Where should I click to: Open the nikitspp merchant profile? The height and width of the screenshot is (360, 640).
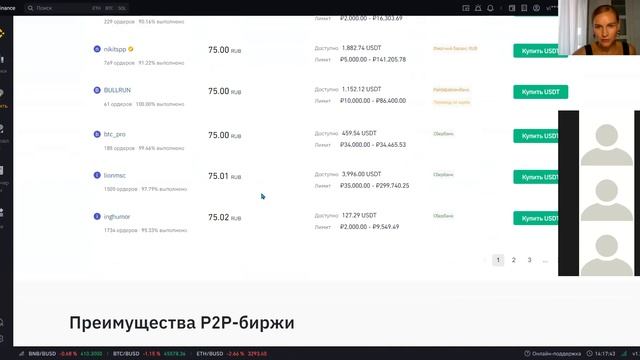115,49
